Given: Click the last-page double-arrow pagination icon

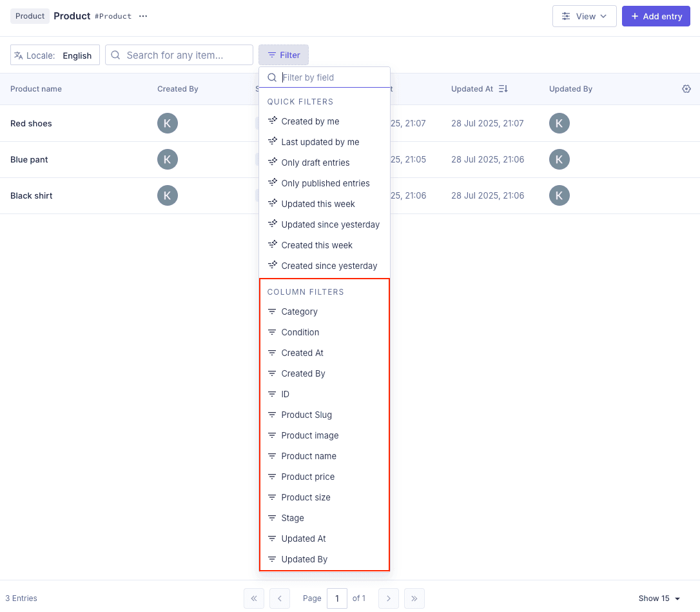Looking at the screenshot, I should [x=414, y=598].
